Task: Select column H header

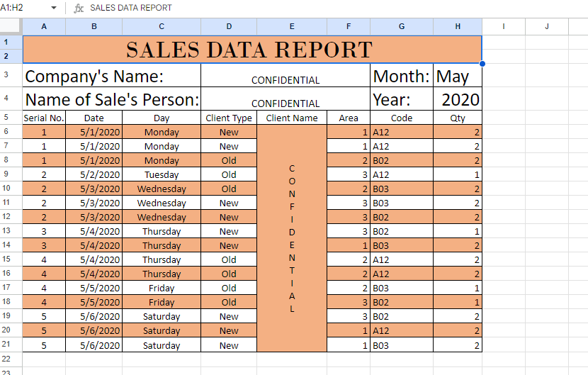Action: [x=458, y=26]
